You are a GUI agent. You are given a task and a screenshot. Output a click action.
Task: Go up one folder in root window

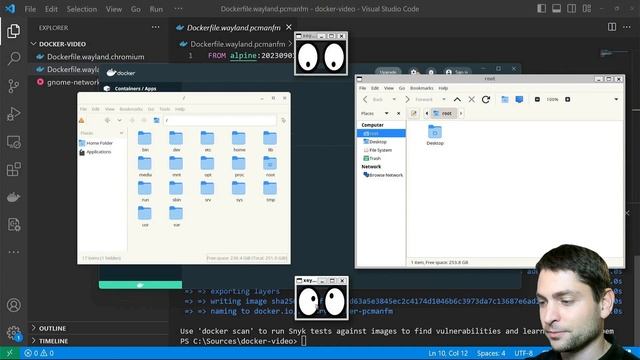[457, 100]
